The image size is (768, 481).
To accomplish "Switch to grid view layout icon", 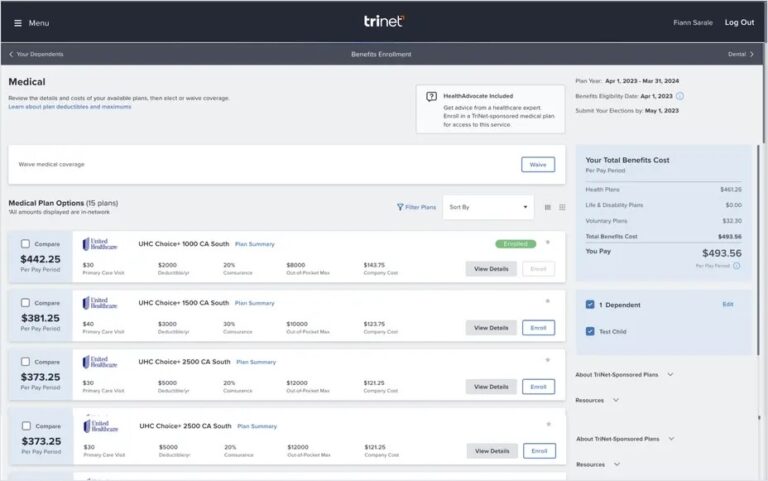I will (x=562, y=207).
